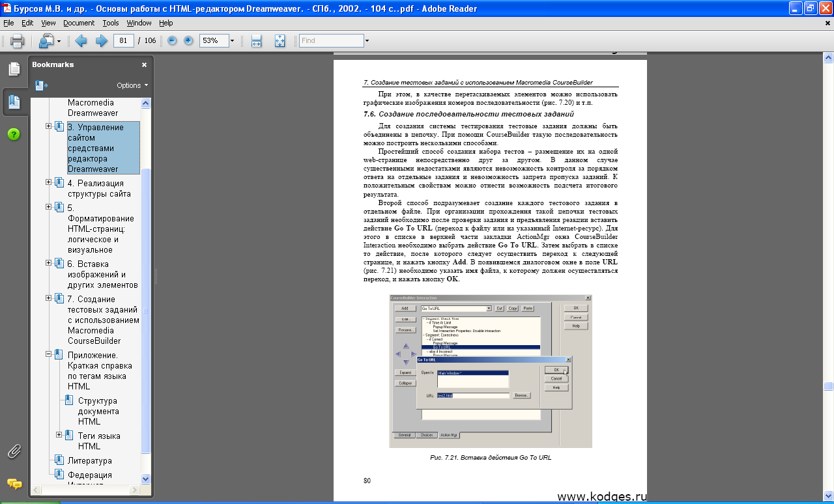834x504 pixels.
Task: Expand bookmark 5. Форматирование HTML-страниц
Action: (49, 206)
